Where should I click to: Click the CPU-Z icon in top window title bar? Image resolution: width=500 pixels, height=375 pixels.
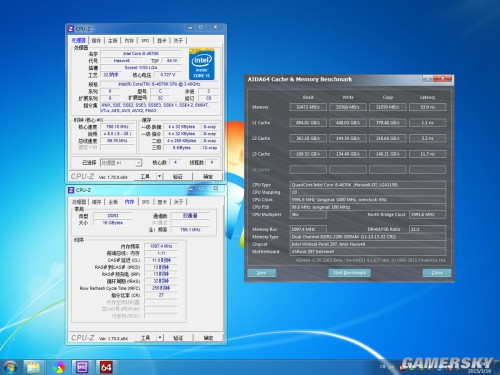tap(71, 29)
